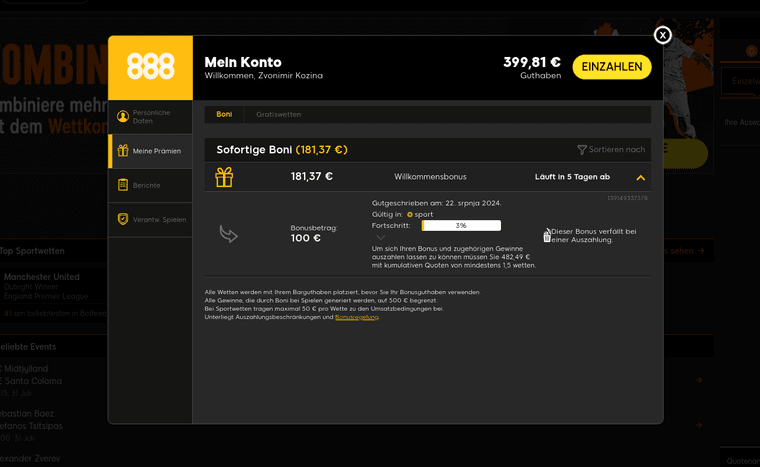Click the Willkommensbonus gift icon
Viewport: 760px width, 467px height.
pos(224,177)
